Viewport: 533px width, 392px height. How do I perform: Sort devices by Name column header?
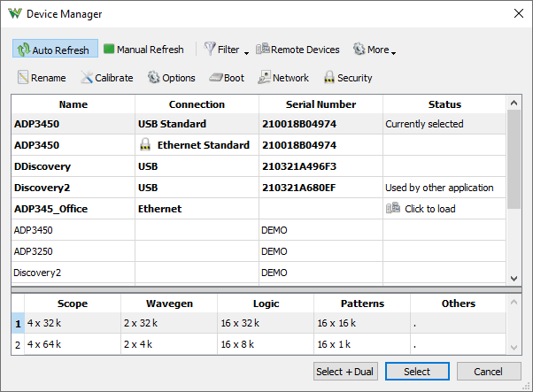point(73,104)
